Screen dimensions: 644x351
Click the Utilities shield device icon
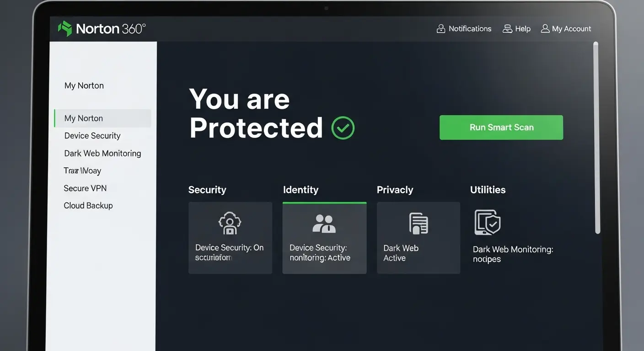point(487,222)
